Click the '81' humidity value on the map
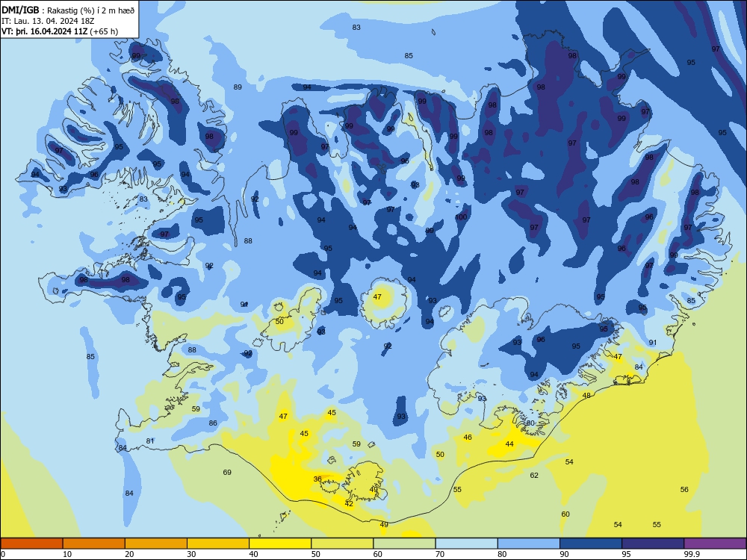747x560 pixels. click(x=150, y=441)
